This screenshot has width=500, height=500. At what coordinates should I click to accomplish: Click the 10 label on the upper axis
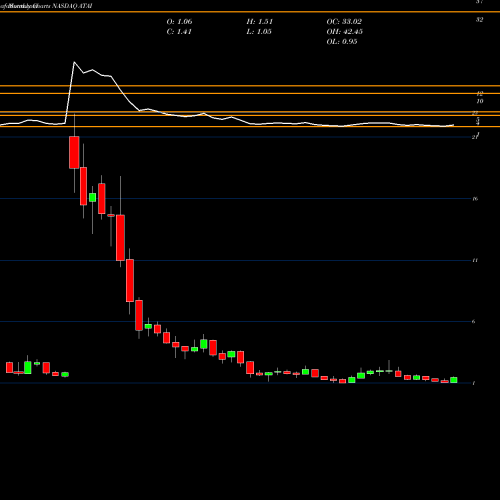(x=480, y=101)
